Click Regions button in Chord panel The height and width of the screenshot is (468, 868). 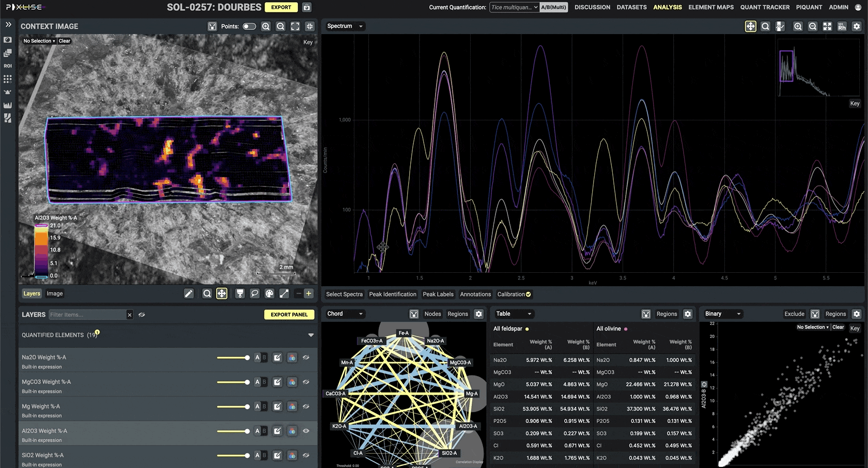[x=458, y=314]
